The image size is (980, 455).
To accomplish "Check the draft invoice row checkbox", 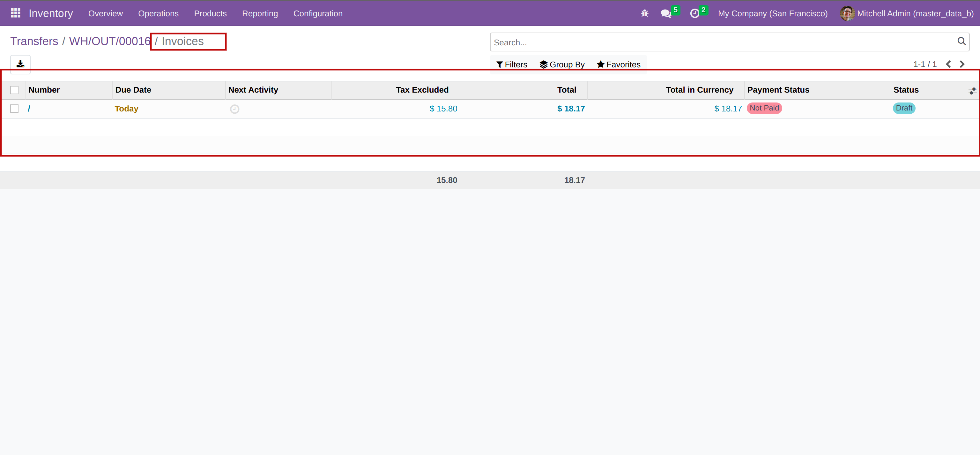I will point(14,109).
